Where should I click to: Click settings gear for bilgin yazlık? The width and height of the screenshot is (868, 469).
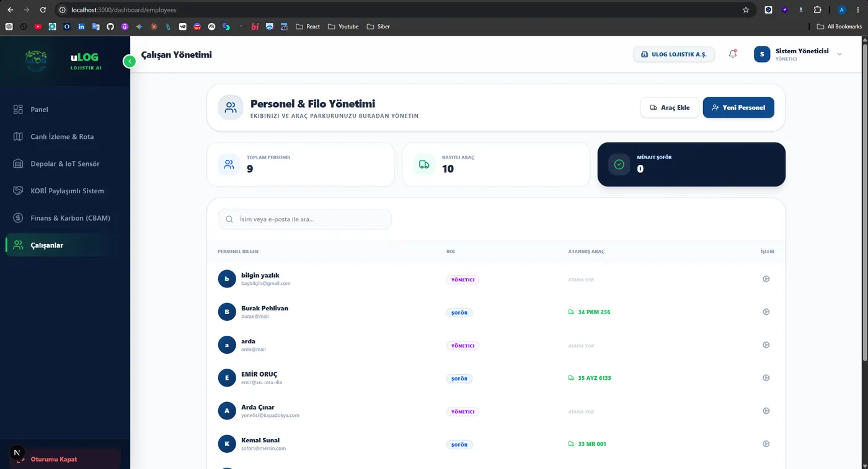coord(766,279)
